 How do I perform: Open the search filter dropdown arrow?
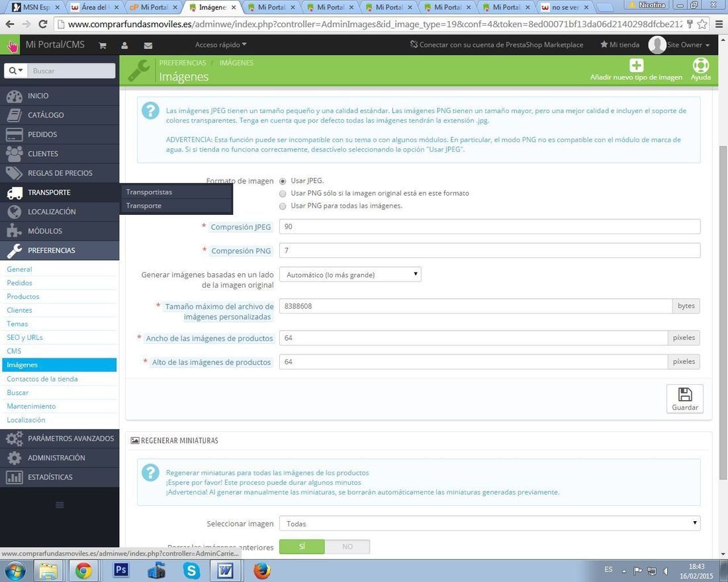point(17,71)
